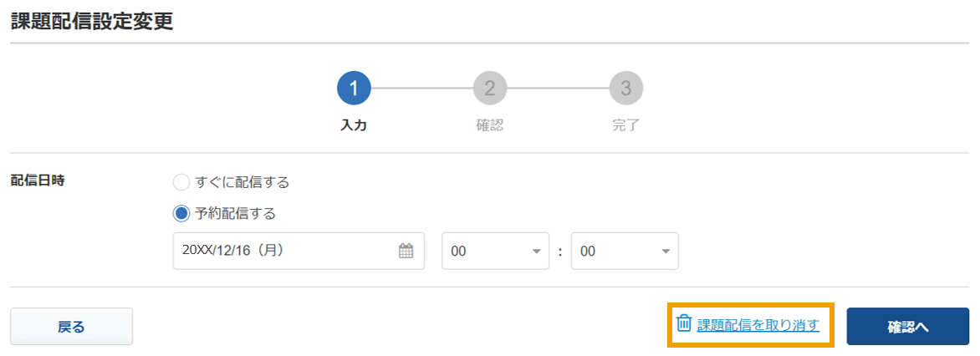Click the minute dropdown's arrow
The height and width of the screenshot is (356, 980).
[665, 252]
